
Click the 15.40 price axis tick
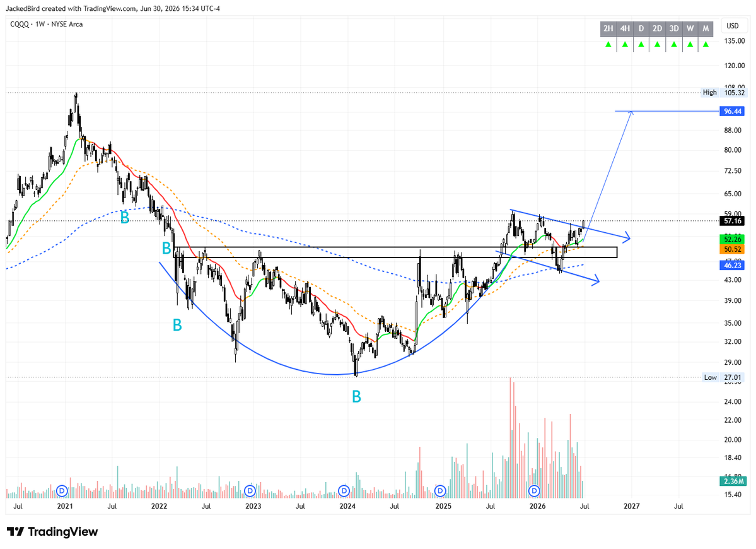coord(733,495)
